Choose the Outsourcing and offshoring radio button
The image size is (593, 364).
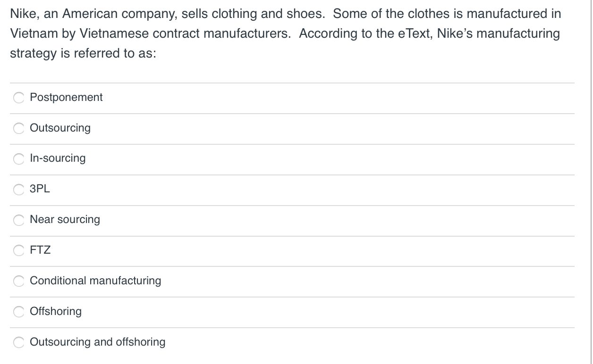click(x=18, y=343)
